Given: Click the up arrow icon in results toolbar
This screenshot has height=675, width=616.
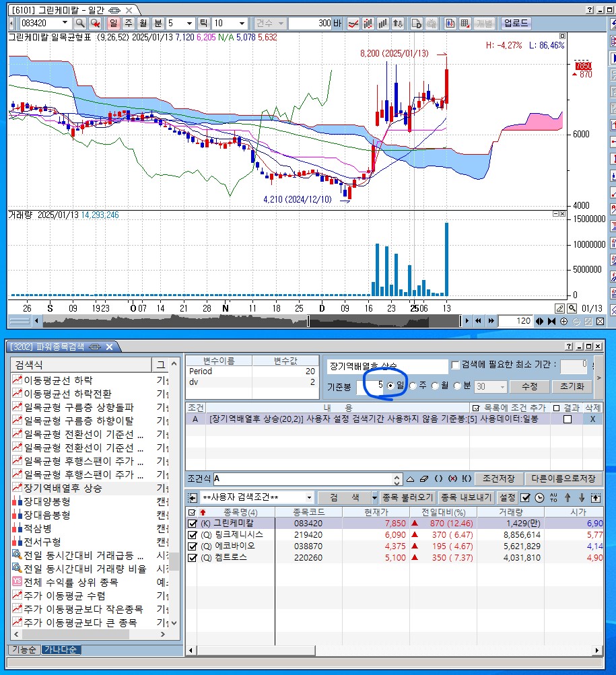Looking at the screenshot, I should tap(568, 498).
